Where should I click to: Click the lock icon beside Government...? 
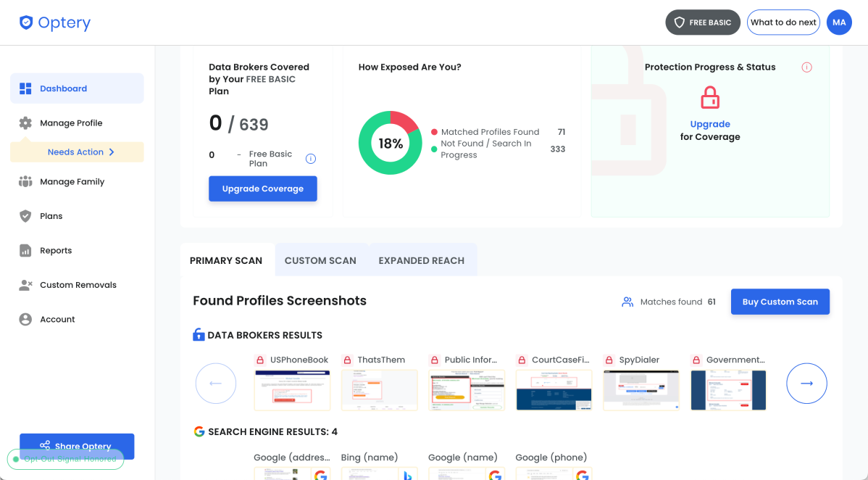tap(696, 360)
